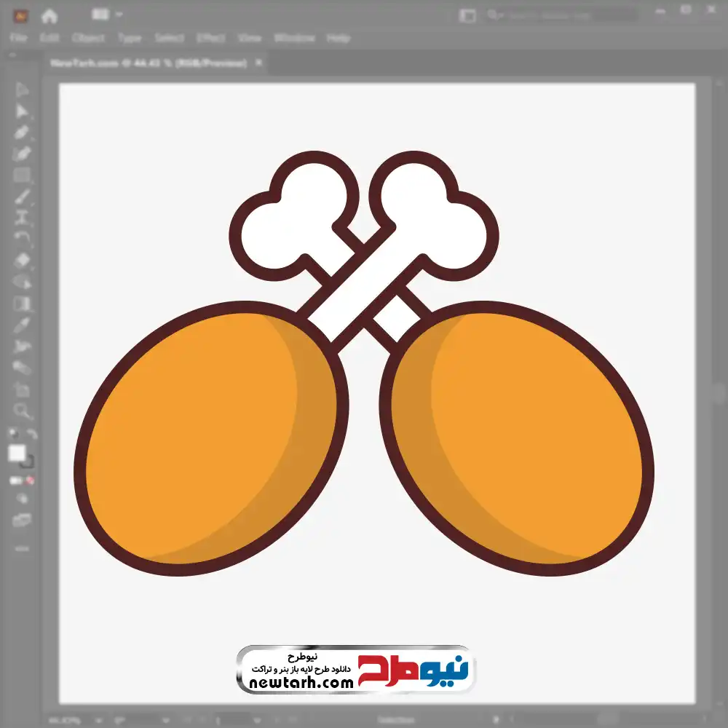Activate the Zoom magnifier tool

pyautogui.click(x=23, y=411)
